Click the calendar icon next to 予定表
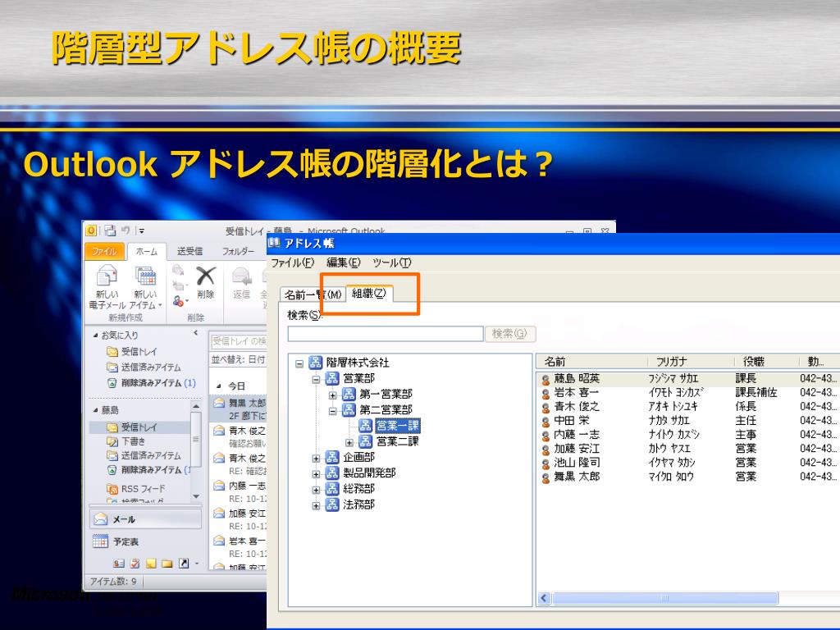The height and width of the screenshot is (630, 840). click(x=100, y=541)
